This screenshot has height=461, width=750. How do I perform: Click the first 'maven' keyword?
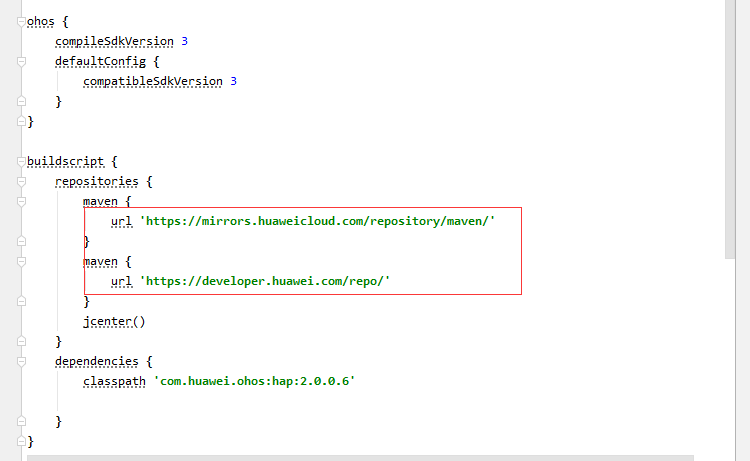pyautogui.click(x=100, y=202)
